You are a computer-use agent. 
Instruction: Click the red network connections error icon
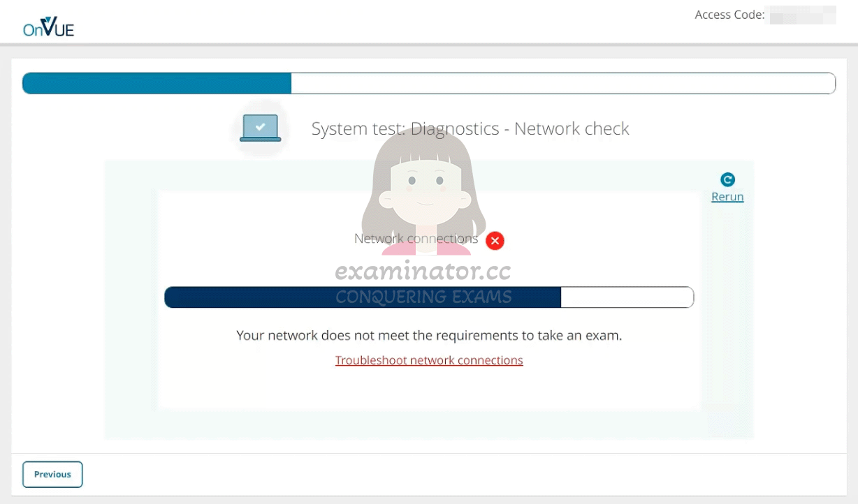[495, 241]
